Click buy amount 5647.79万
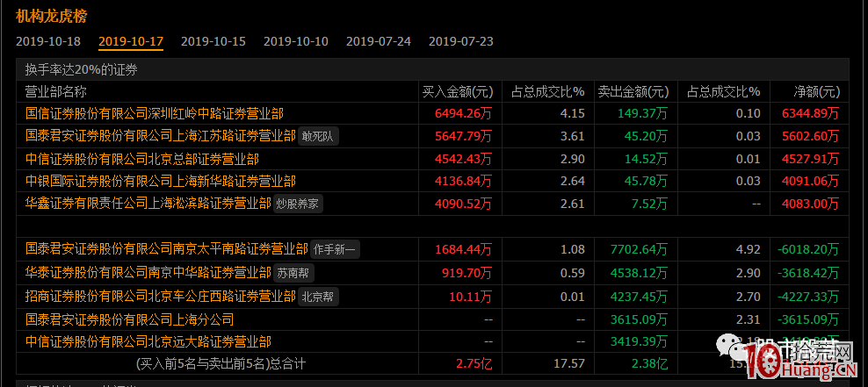This screenshot has width=868, height=387. [x=463, y=136]
